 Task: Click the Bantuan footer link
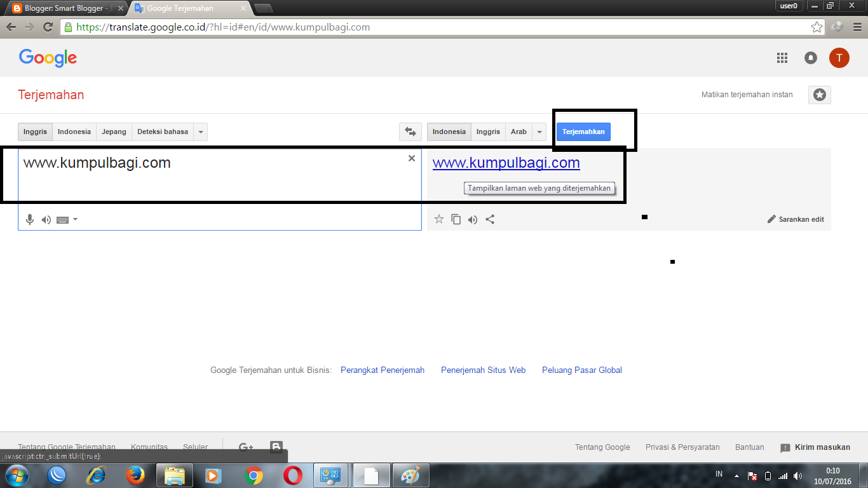tap(750, 447)
